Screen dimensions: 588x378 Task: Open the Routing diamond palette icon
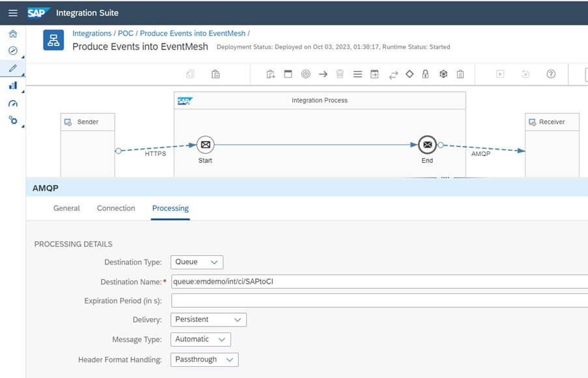[x=410, y=74]
